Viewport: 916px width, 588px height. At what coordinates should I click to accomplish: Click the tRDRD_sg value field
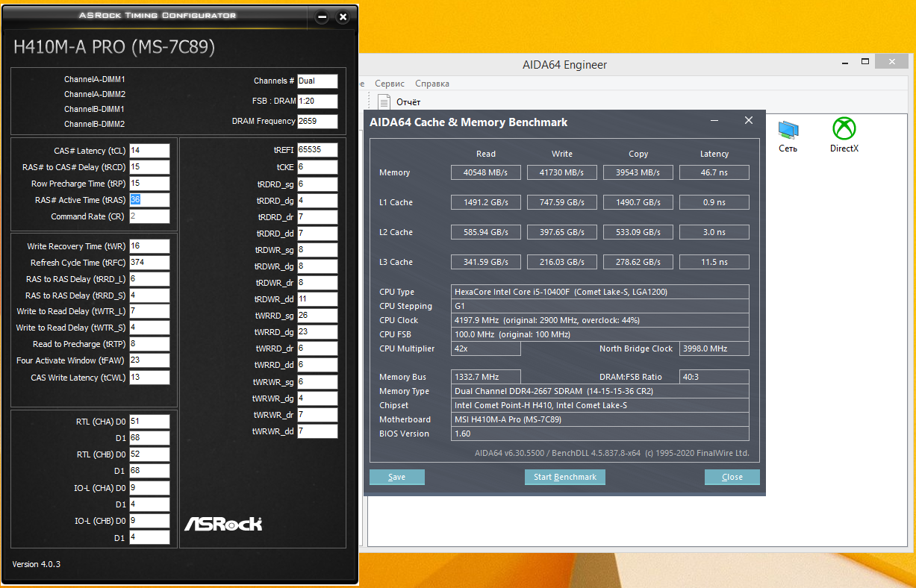317,184
